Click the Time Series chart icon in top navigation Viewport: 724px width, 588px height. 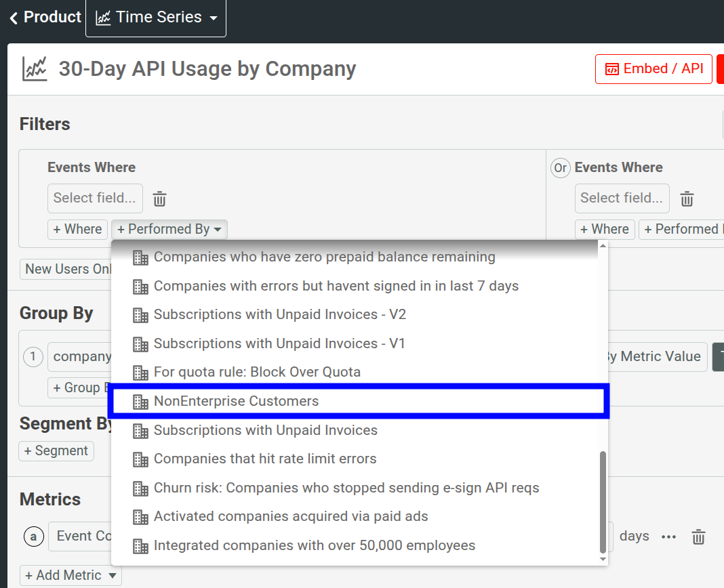click(x=103, y=16)
